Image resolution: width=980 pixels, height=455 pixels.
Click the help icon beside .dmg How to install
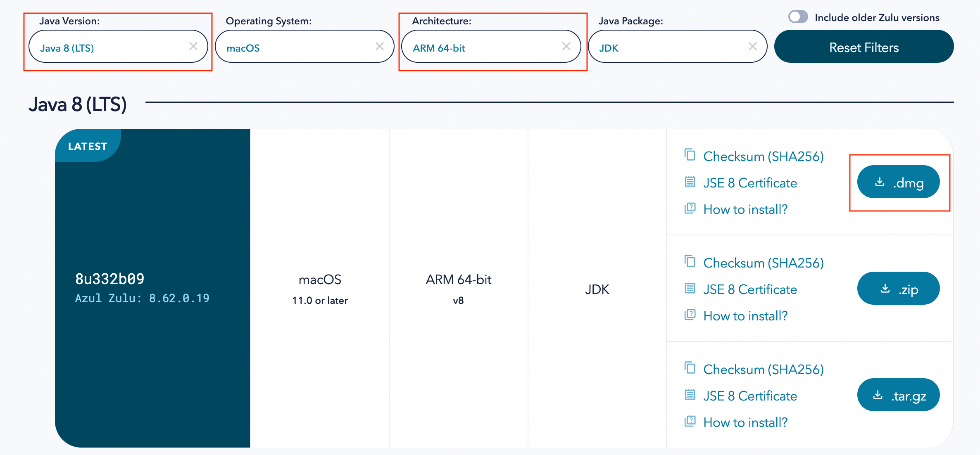coord(690,208)
